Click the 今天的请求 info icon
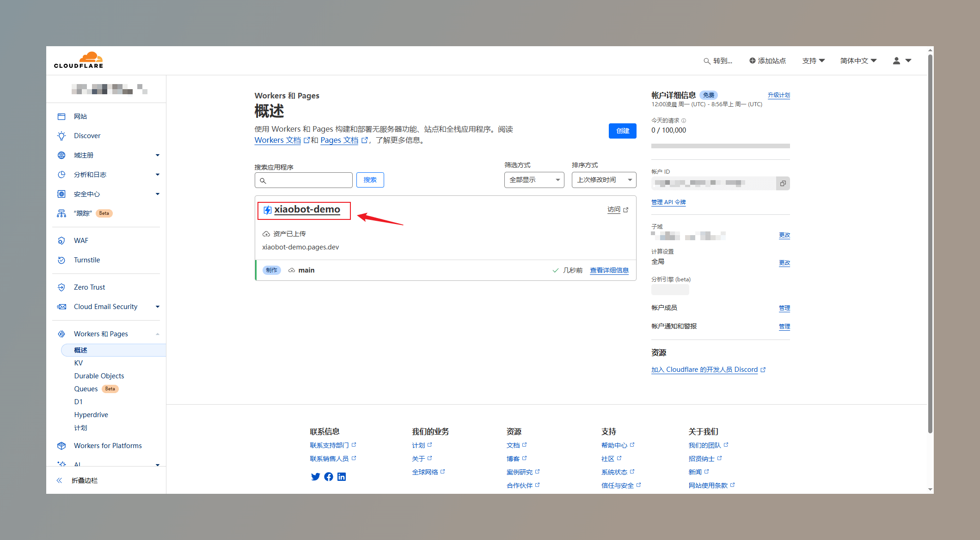Screen dimensions: 980x540 [x=684, y=121]
